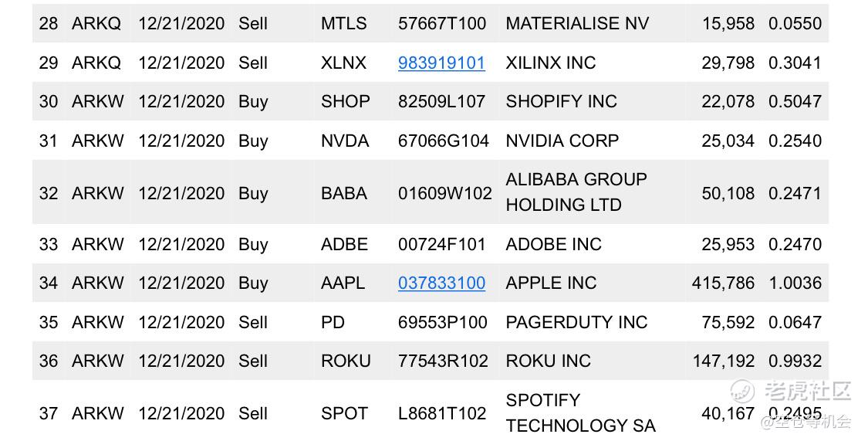Open the APPLE CUSIP link 037833100
The image size is (868, 441).
[441, 283]
